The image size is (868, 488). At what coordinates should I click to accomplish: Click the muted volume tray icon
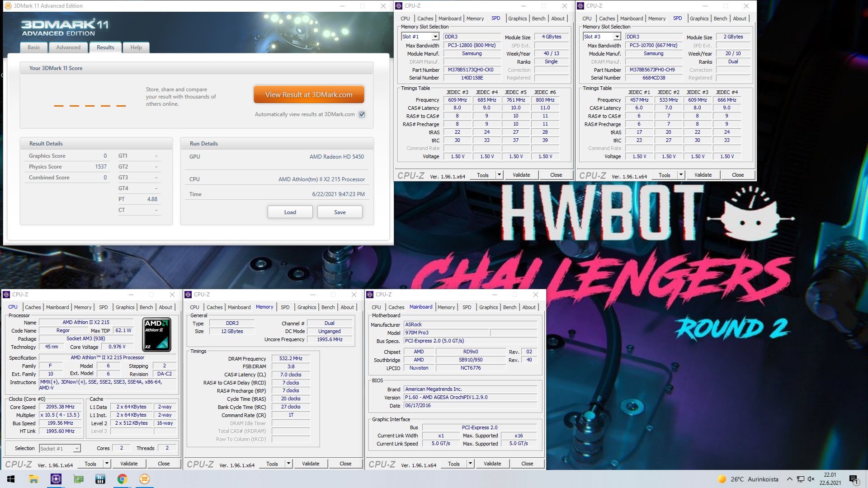coord(811,479)
